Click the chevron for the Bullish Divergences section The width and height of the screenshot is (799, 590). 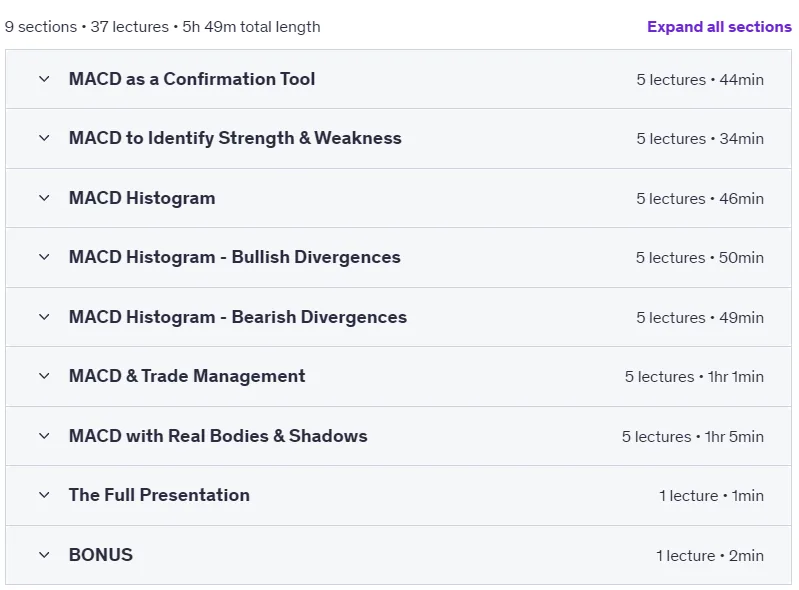pyautogui.click(x=44, y=257)
